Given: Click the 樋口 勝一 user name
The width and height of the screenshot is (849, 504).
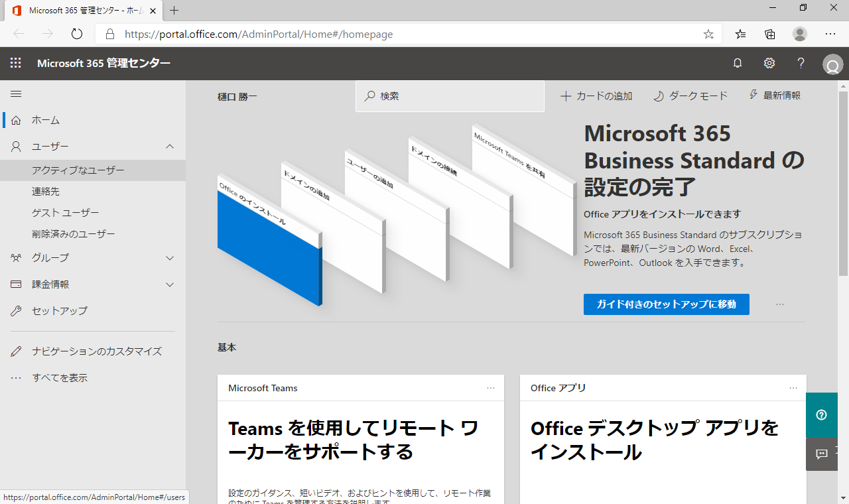Looking at the screenshot, I should (x=237, y=97).
